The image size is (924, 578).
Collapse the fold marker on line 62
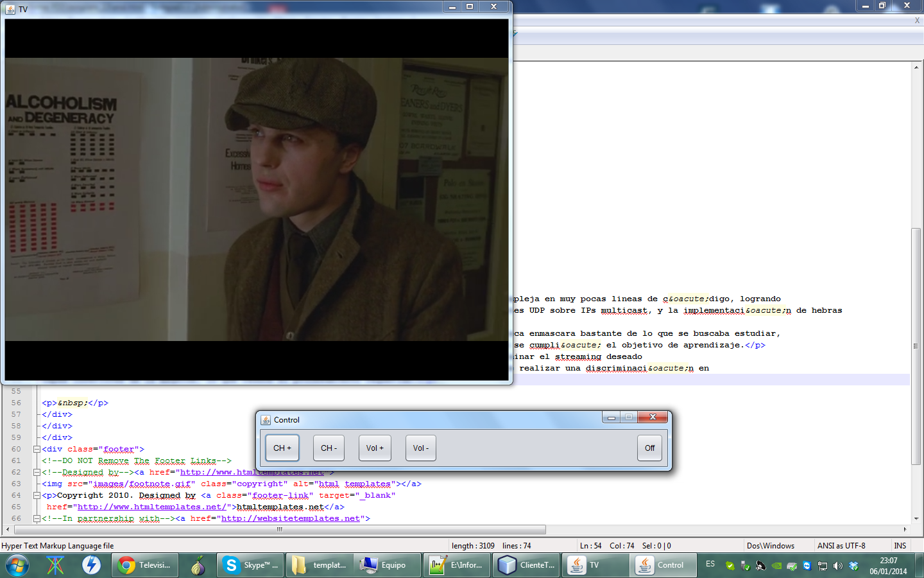pyautogui.click(x=37, y=473)
